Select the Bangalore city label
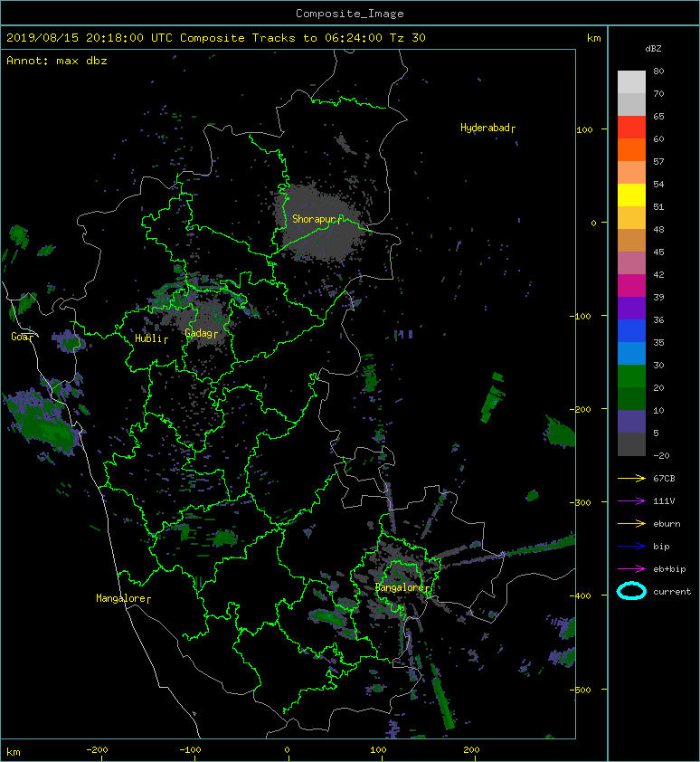The width and height of the screenshot is (700, 762). 402,587
